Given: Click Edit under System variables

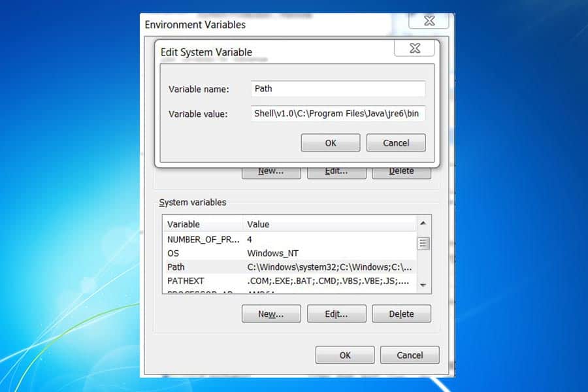Looking at the screenshot, I should [336, 314].
